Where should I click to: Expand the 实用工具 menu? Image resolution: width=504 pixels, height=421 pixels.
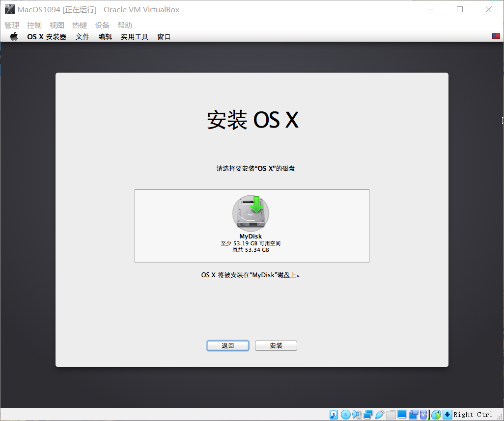click(x=134, y=36)
